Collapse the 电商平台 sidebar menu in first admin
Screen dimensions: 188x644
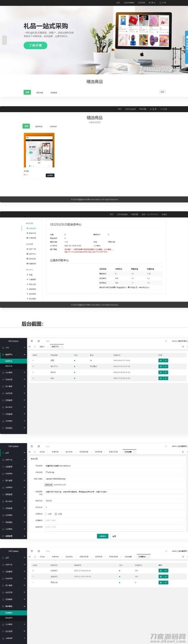[x=13, y=354]
